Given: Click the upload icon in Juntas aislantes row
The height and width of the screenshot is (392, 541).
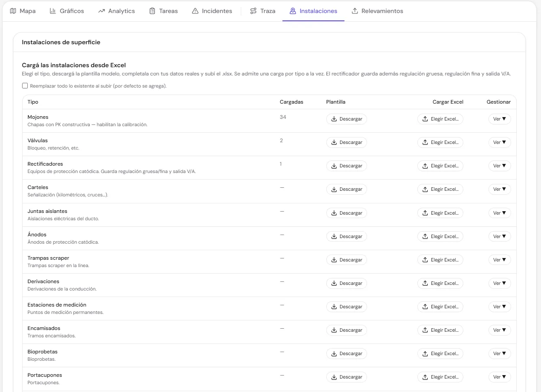Looking at the screenshot, I should coord(425,213).
